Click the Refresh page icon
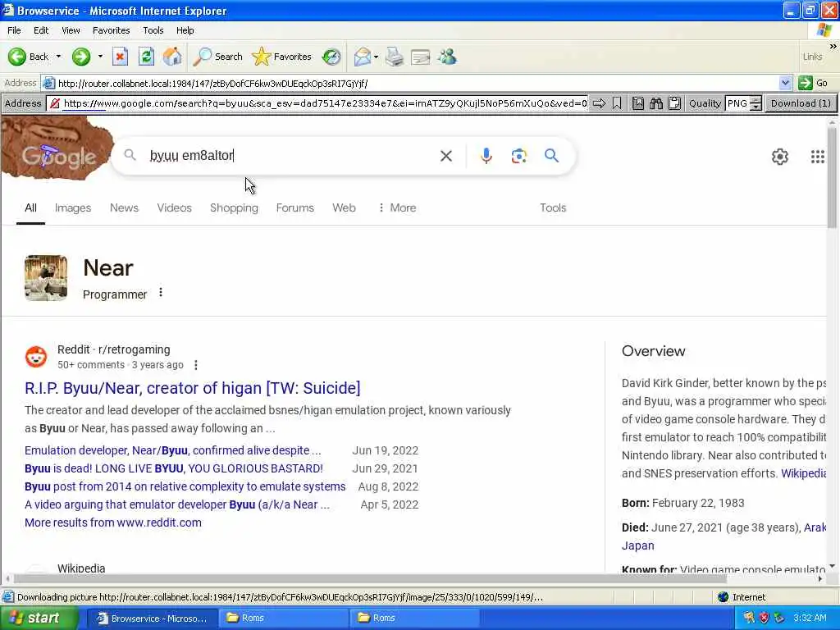Screen dimensions: 840x630 click(x=146, y=57)
